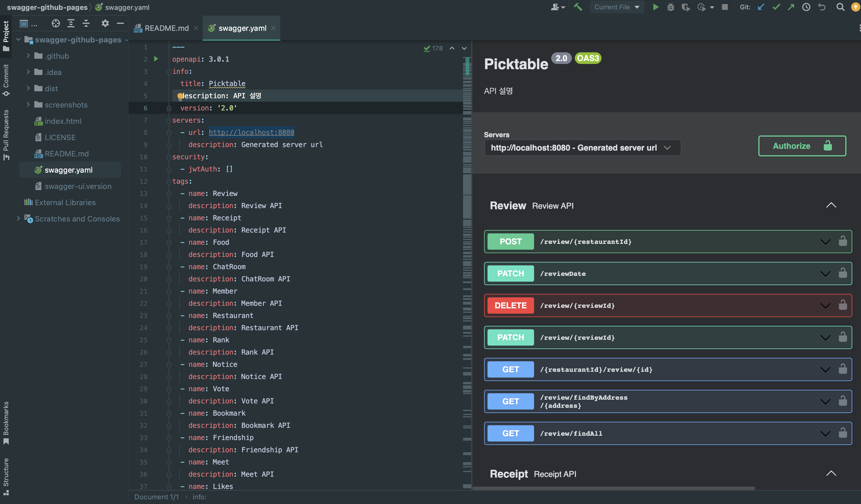Click the Build hammer icon
The image size is (861, 504).
pyautogui.click(x=578, y=7)
